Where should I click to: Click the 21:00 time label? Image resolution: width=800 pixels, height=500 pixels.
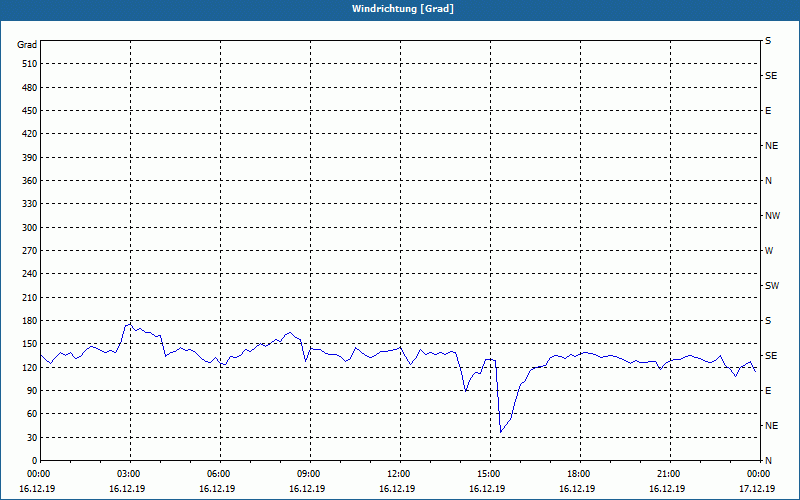point(669,474)
